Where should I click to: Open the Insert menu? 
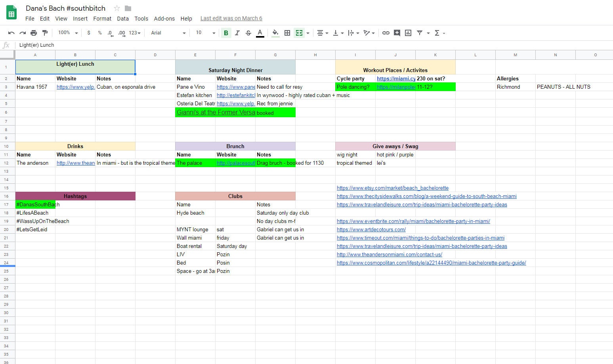(80, 19)
